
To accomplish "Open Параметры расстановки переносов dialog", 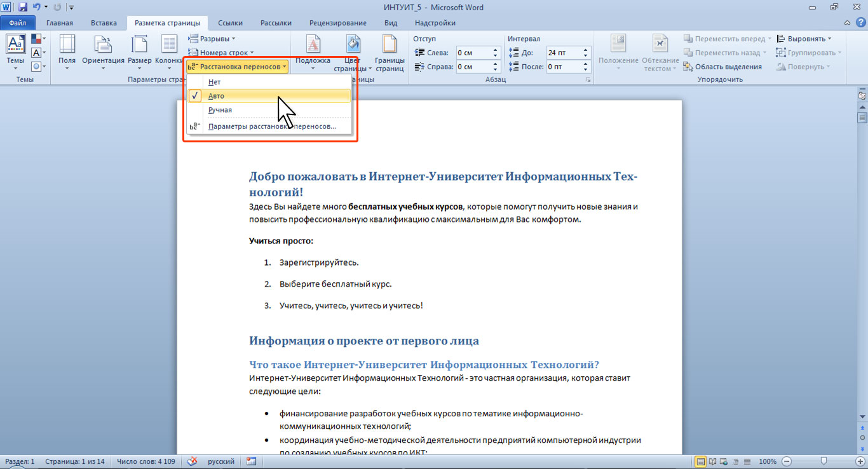I will click(x=269, y=126).
